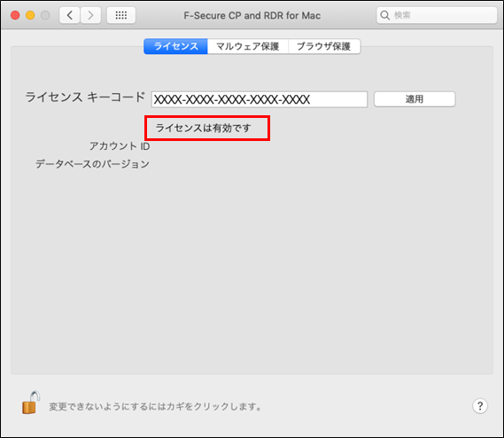The image size is (504, 438).
Task: Click the lock instruction text at bottom
Action: (155, 406)
